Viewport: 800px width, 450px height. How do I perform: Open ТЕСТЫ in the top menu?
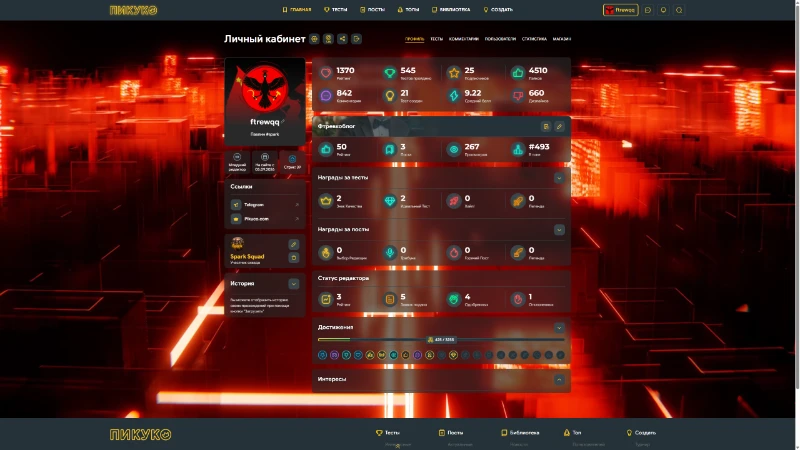pos(336,10)
